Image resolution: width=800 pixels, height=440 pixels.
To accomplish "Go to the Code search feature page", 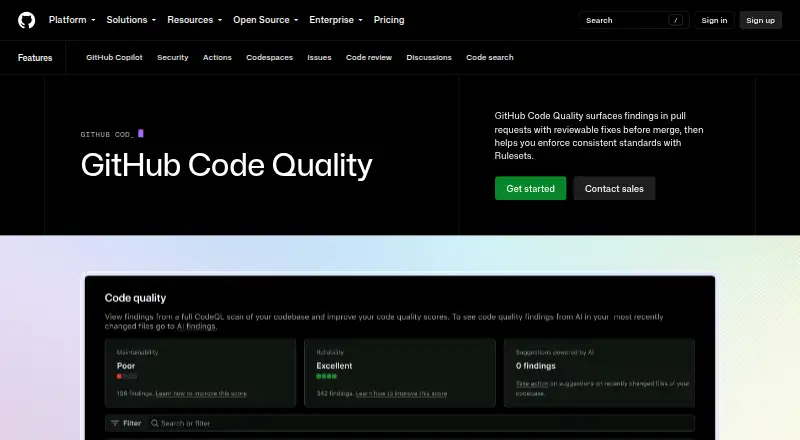I will pos(490,57).
